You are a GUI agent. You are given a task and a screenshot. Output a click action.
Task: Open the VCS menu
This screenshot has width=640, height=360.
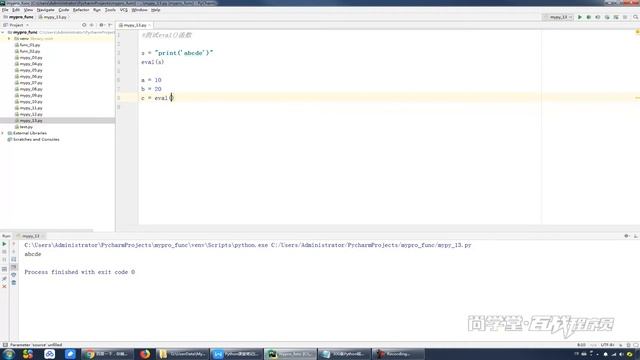click(124, 10)
